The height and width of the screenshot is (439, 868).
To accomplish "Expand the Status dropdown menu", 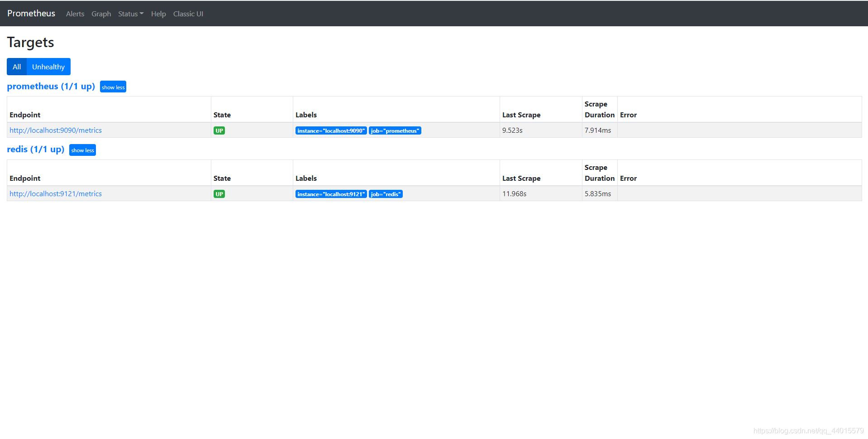I will coord(131,14).
